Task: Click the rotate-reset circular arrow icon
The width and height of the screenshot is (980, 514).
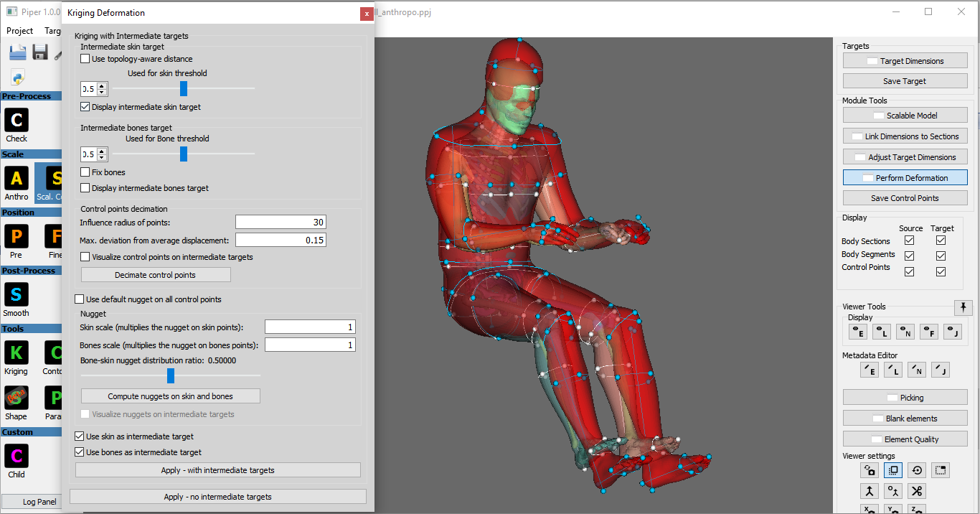Action: 917,470
